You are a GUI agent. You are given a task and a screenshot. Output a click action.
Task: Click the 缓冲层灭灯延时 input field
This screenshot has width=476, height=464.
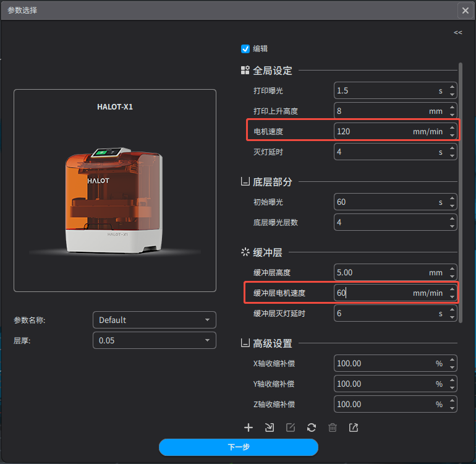pos(395,313)
